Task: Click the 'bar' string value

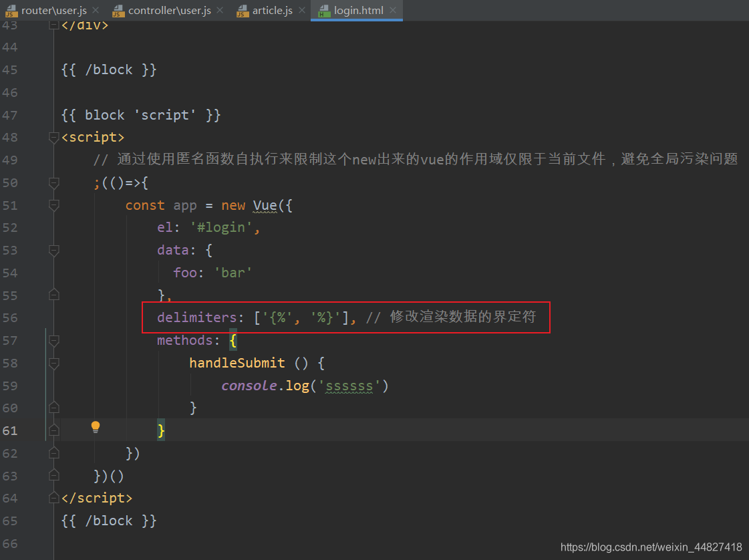Action: 233,273
